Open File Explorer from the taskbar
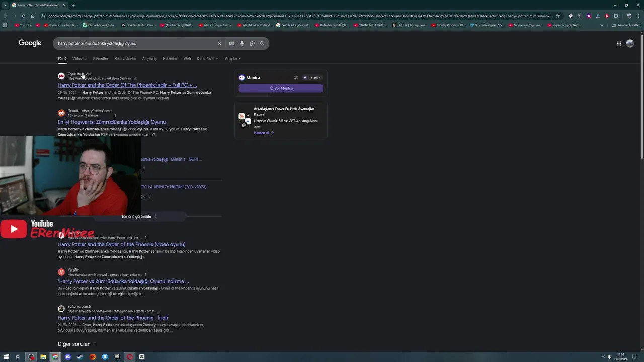Screen dimensions: 644x362 43,357
